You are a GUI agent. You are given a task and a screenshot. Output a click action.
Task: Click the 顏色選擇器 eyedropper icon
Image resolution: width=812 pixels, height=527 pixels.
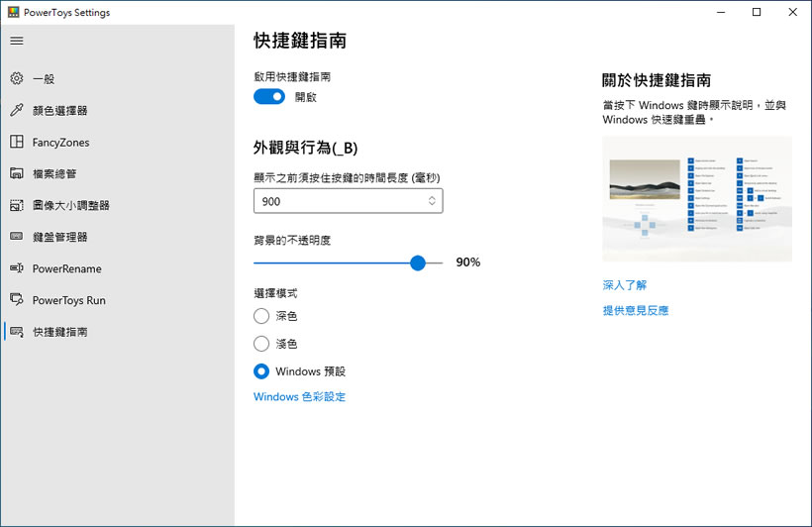pyautogui.click(x=17, y=110)
